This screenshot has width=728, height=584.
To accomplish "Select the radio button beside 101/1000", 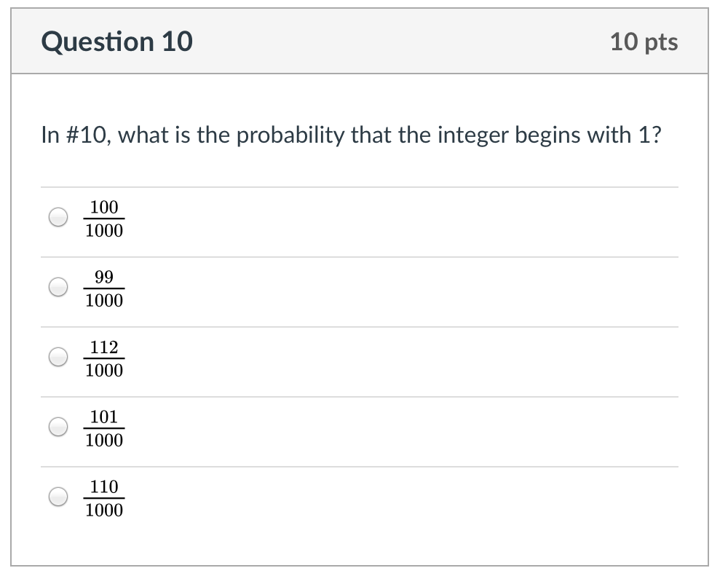I will (58, 427).
